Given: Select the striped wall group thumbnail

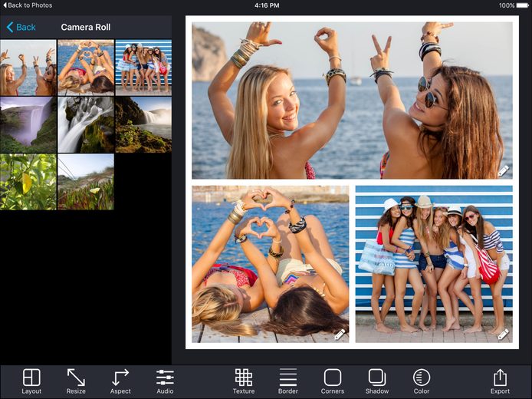Looking at the screenshot, I should (x=143, y=68).
